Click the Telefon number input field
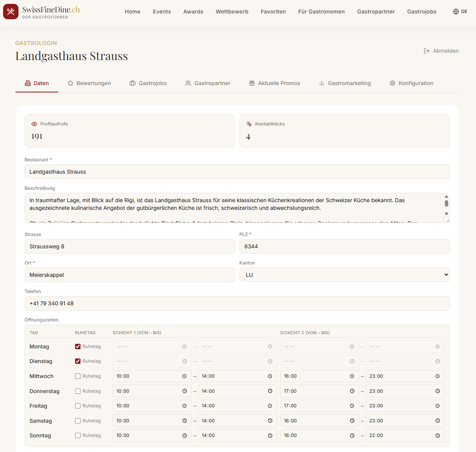This screenshot has width=476, height=452. tap(237, 303)
